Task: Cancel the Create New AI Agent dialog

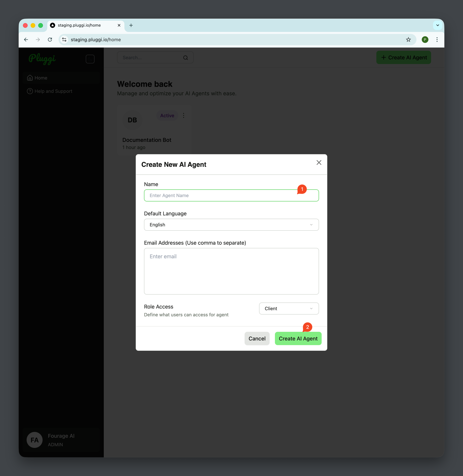Action: click(257, 338)
